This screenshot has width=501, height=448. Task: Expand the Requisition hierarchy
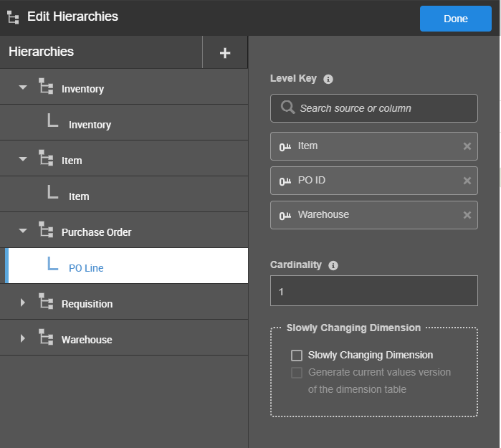click(x=23, y=302)
